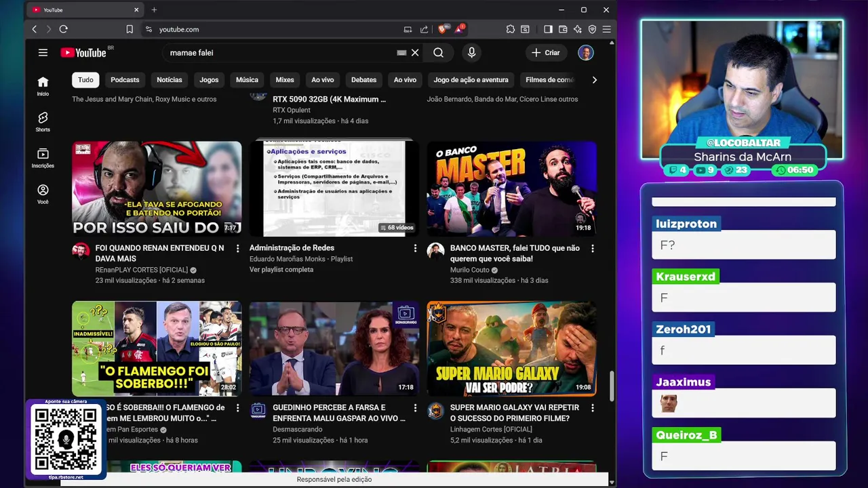Open Você in sidebar
Viewport: 868px width, 488px height.
43,195
